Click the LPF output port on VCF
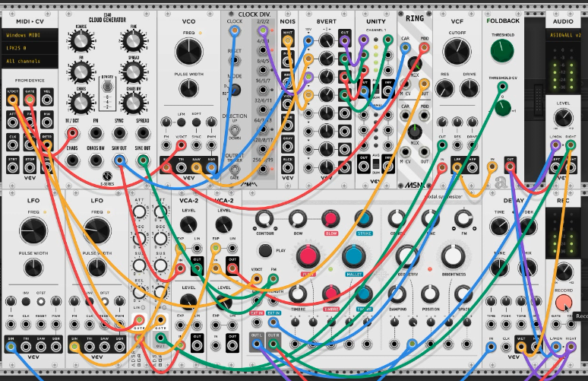This screenshot has height=381, width=588. click(457, 167)
